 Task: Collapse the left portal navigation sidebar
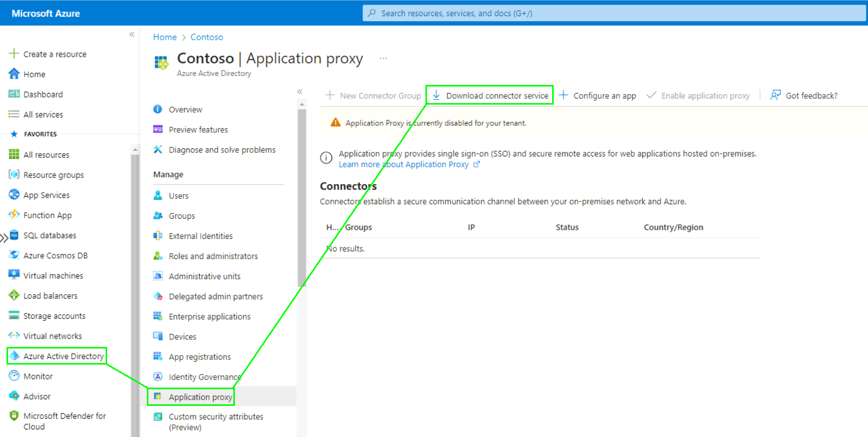(132, 34)
